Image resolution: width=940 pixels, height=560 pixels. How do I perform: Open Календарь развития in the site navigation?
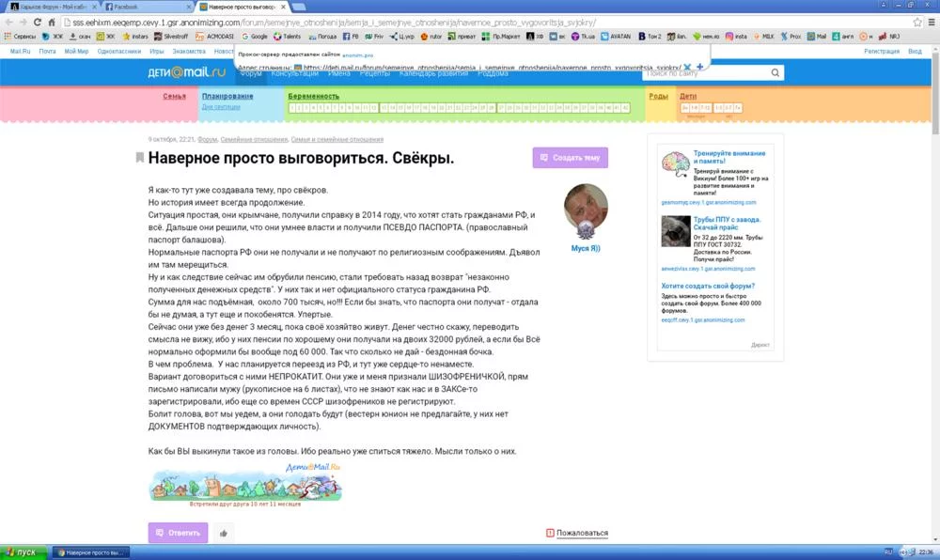tap(433, 73)
